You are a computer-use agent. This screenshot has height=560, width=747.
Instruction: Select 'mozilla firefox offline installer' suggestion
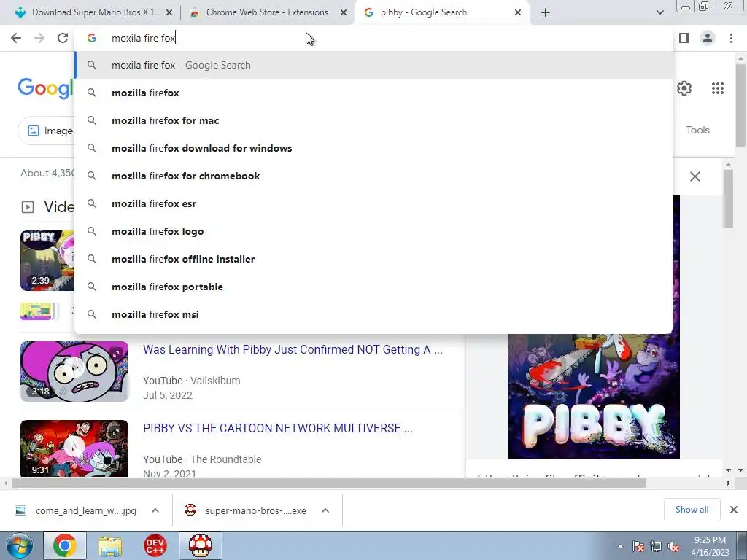point(373,259)
